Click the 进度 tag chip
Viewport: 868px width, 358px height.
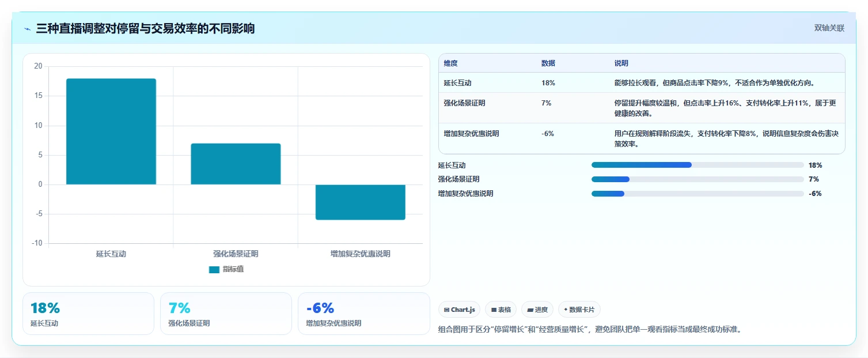(x=537, y=310)
